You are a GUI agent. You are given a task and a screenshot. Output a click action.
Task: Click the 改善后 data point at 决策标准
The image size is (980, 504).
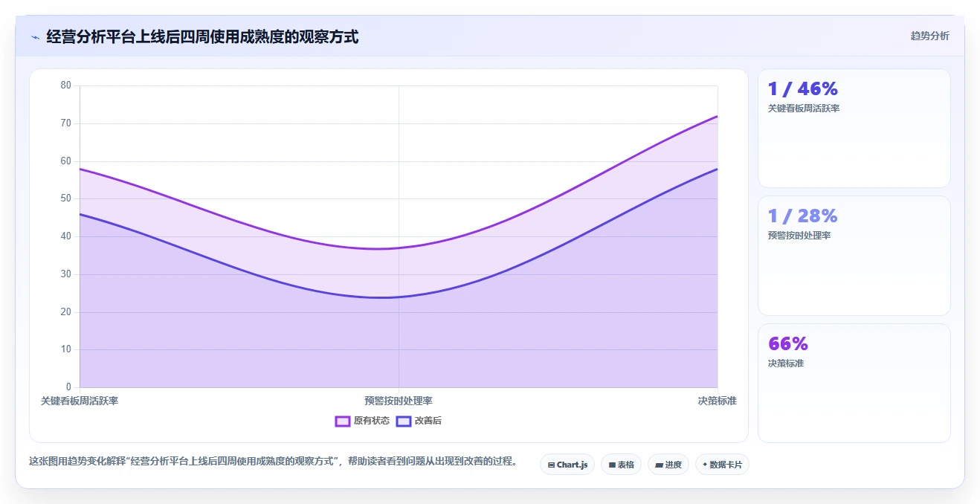point(717,169)
